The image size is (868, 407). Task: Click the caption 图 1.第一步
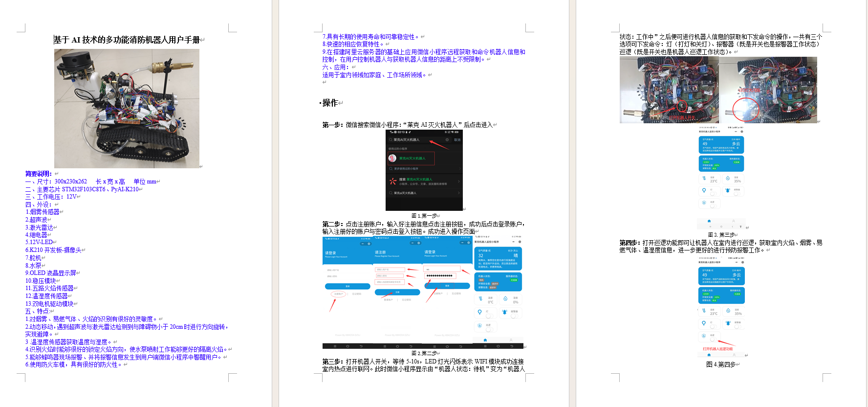(424, 216)
